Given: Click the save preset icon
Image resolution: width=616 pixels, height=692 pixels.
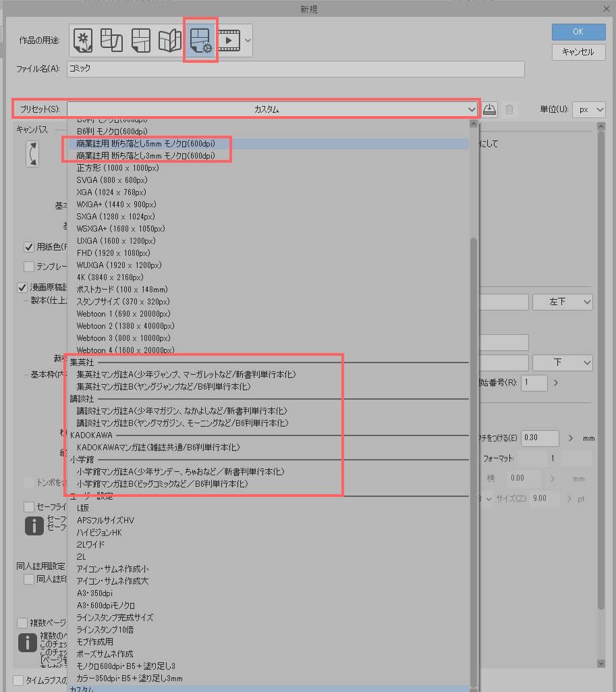Looking at the screenshot, I should pyautogui.click(x=489, y=109).
